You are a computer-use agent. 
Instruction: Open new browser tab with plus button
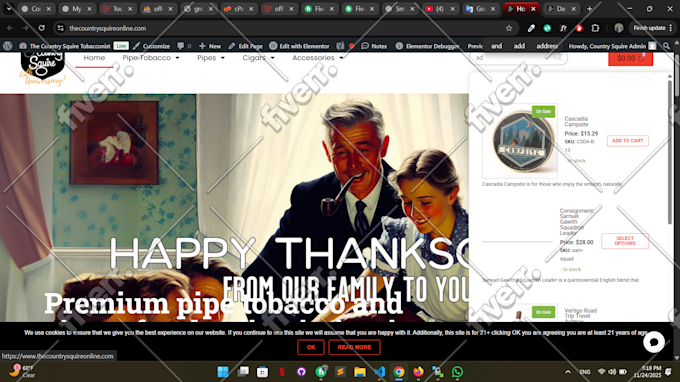tap(589, 9)
